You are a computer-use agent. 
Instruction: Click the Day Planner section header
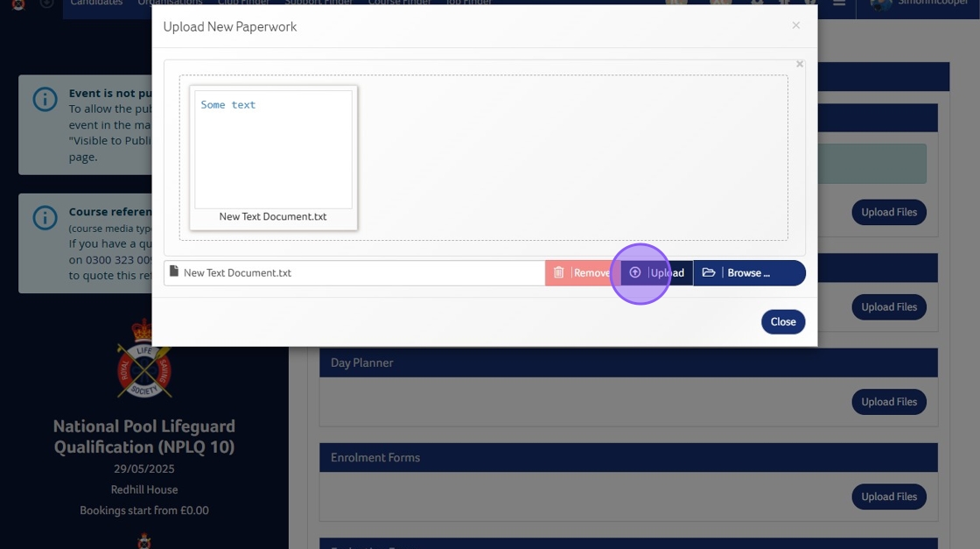(628, 362)
